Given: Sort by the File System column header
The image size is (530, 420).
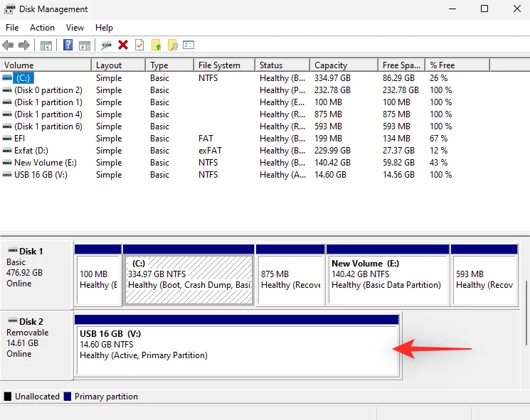Looking at the screenshot, I should [x=224, y=65].
